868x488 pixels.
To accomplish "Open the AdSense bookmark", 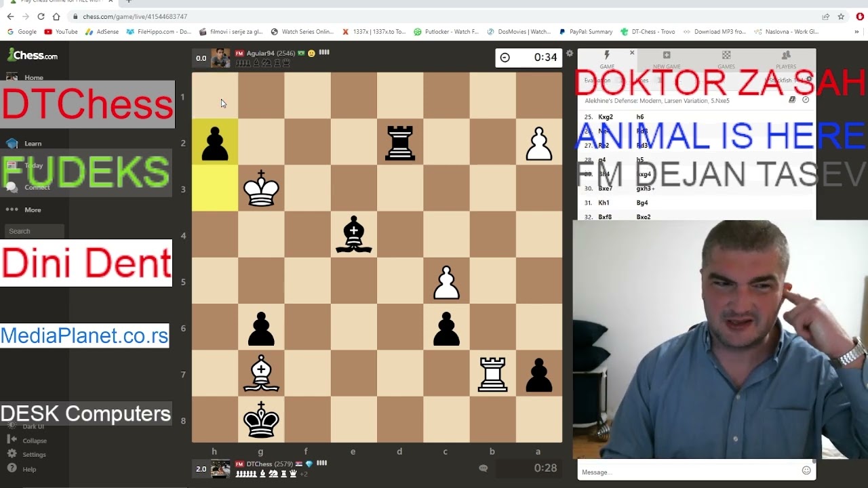I will pyautogui.click(x=102, y=32).
